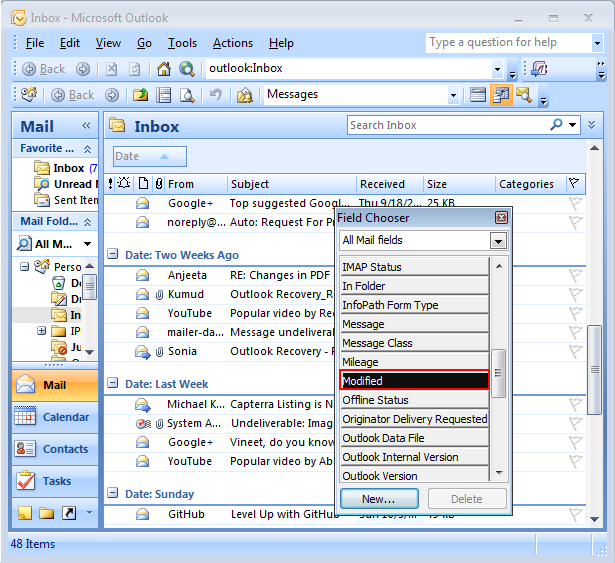The image size is (615, 563).
Task: Open the Search Inbox options dropdown
Action: coord(573,125)
